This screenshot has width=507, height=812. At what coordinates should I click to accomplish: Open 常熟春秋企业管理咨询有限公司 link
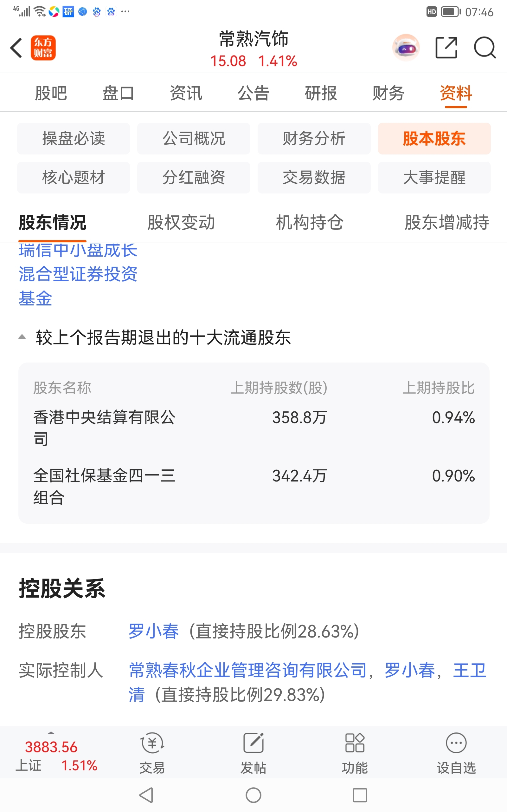click(x=248, y=670)
